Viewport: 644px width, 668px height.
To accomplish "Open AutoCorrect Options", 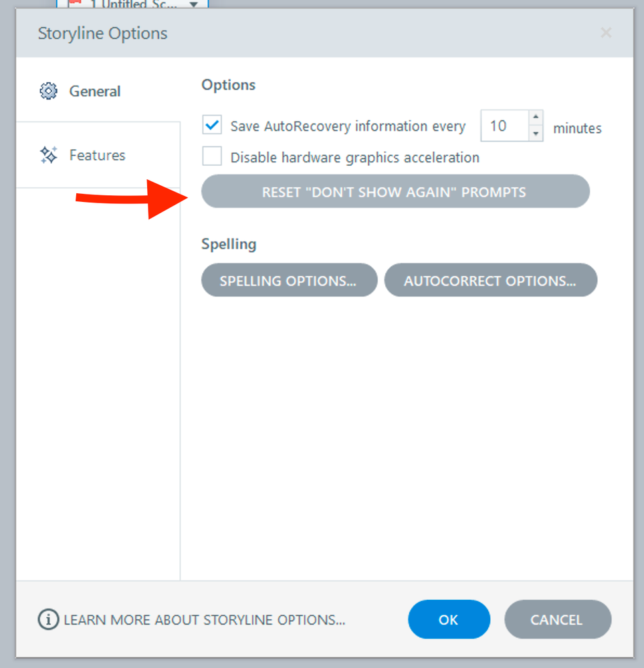I will (490, 281).
